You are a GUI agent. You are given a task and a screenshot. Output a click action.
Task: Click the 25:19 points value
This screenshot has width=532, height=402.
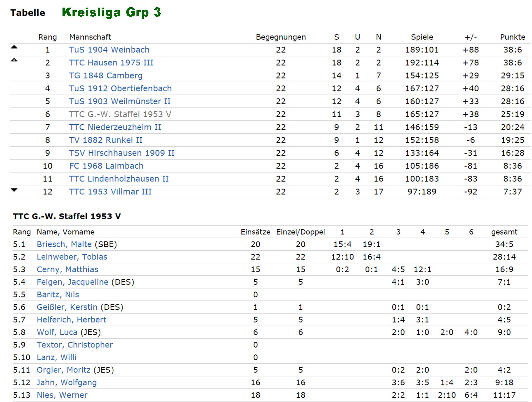pos(512,114)
